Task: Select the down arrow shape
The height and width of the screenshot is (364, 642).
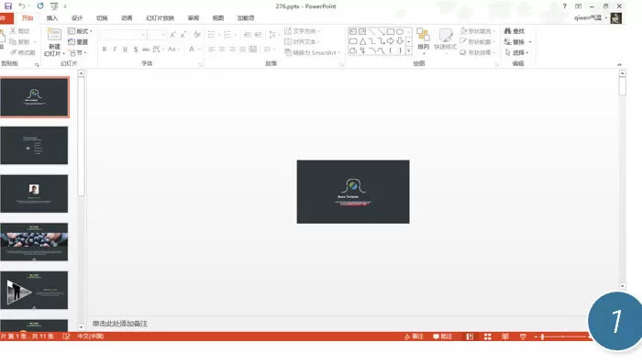Action: click(x=400, y=41)
